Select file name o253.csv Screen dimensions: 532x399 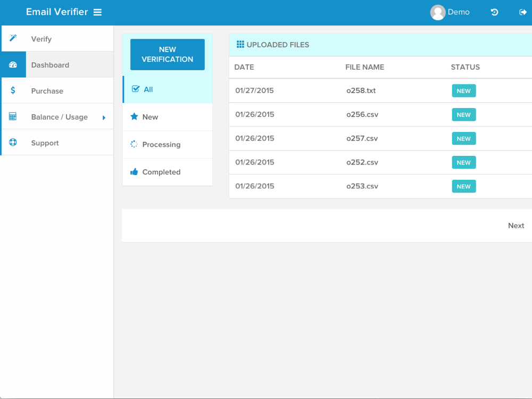click(x=362, y=186)
